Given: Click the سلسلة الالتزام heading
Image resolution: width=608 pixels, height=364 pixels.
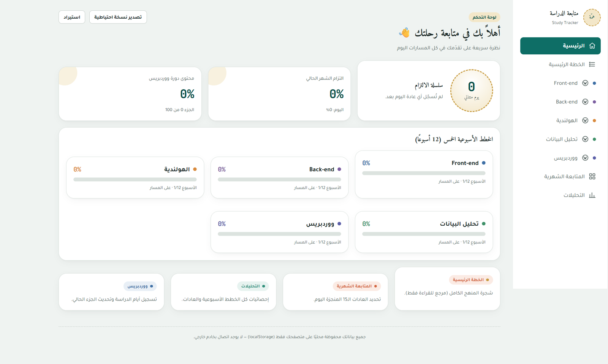Looking at the screenshot, I should 429,85.
